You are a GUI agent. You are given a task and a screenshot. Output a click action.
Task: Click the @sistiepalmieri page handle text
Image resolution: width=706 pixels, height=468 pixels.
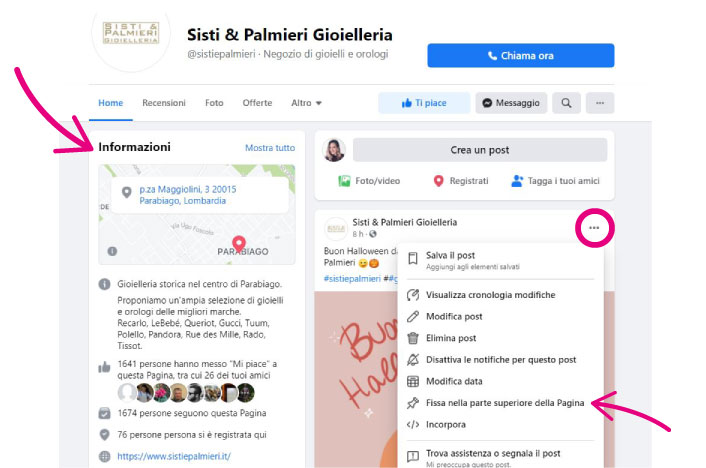pyautogui.click(x=221, y=54)
